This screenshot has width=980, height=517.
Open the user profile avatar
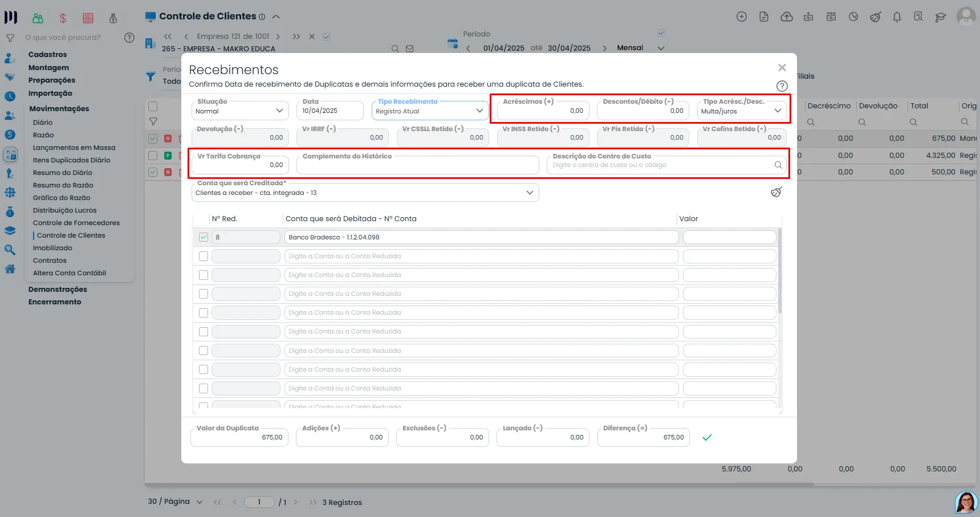click(966, 16)
